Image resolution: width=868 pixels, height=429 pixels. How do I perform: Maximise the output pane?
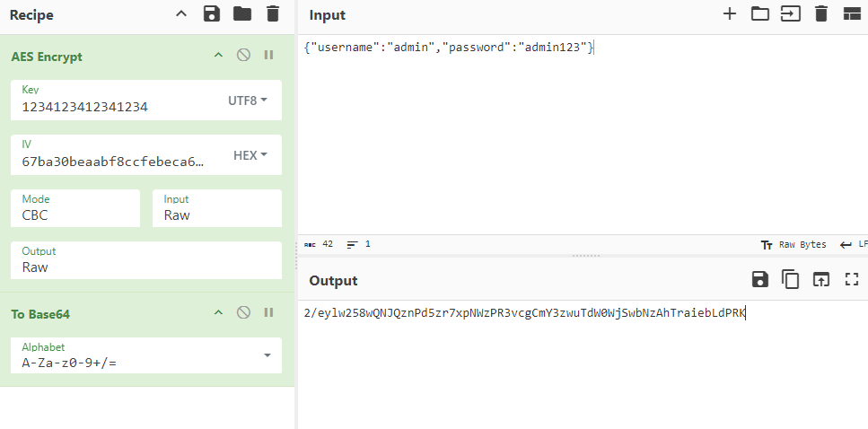tap(852, 279)
